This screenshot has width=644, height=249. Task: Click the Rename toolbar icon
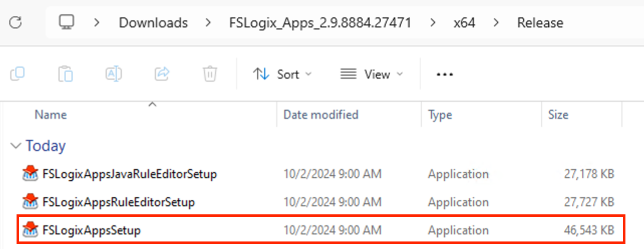click(114, 74)
